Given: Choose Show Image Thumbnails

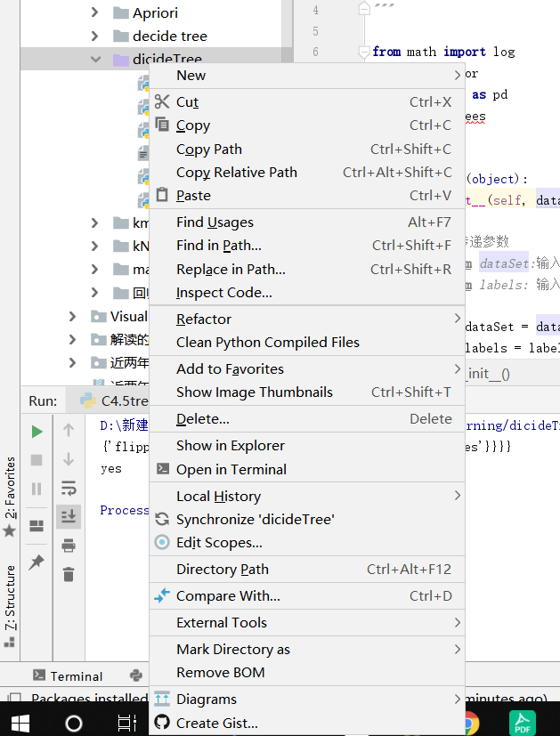Looking at the screenshot, I should pos(307,392).
